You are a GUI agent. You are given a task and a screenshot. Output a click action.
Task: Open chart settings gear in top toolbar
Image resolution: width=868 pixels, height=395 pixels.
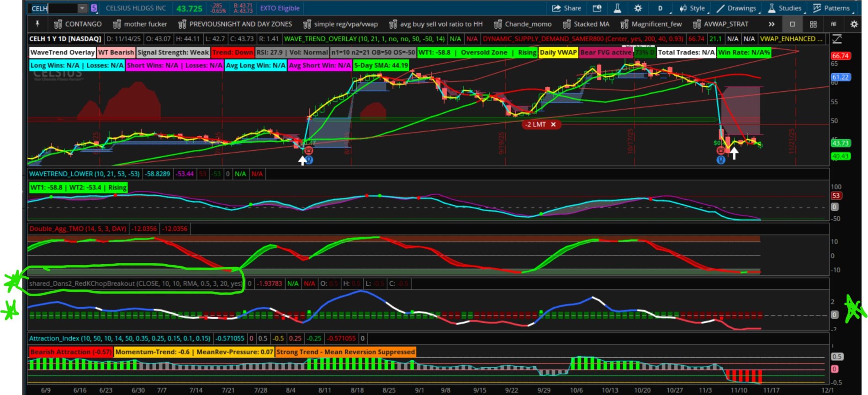pos(638,8)
